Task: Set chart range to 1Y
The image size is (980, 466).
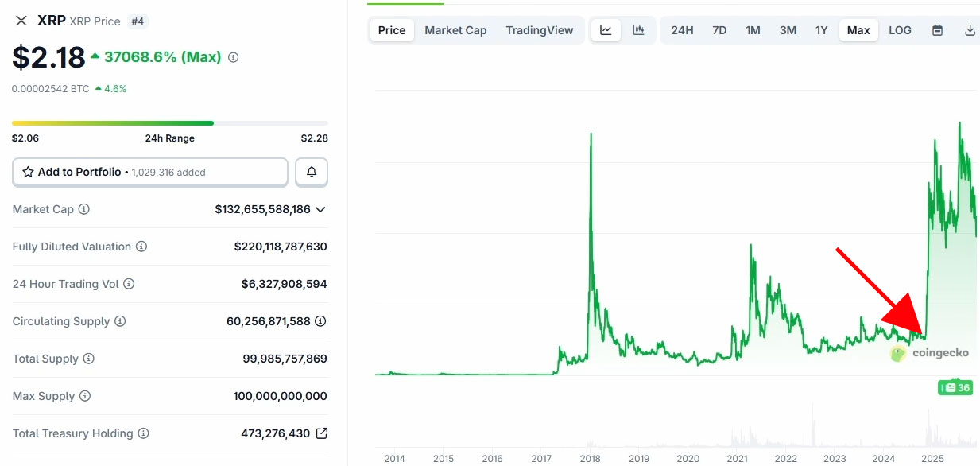Action: click(822, 30)
